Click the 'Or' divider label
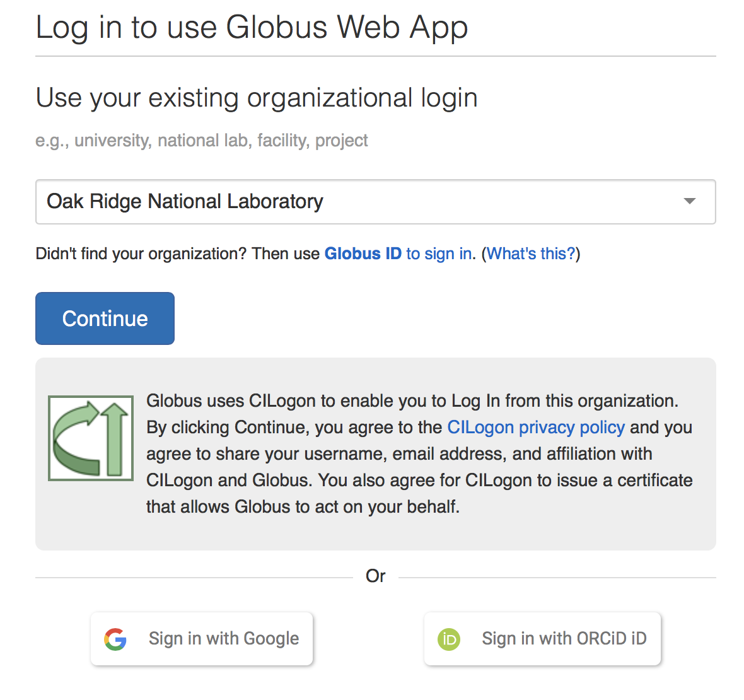The image size is (744, 700). point(375,576)
